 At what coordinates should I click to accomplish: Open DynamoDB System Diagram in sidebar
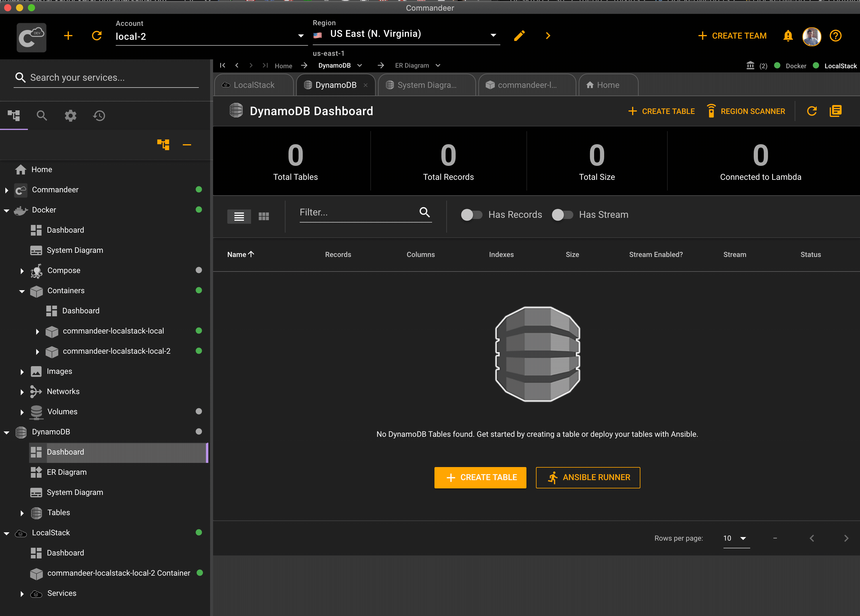tap(75, 492)
